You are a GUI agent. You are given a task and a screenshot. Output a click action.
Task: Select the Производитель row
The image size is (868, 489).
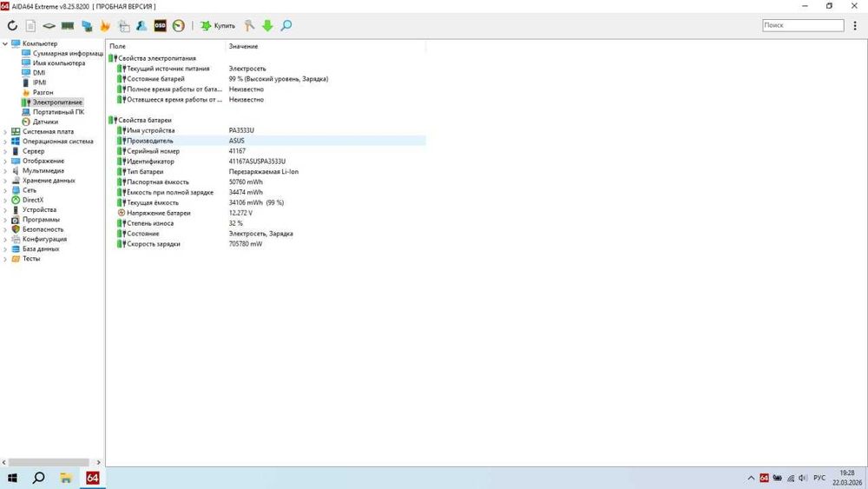(266, 141)
